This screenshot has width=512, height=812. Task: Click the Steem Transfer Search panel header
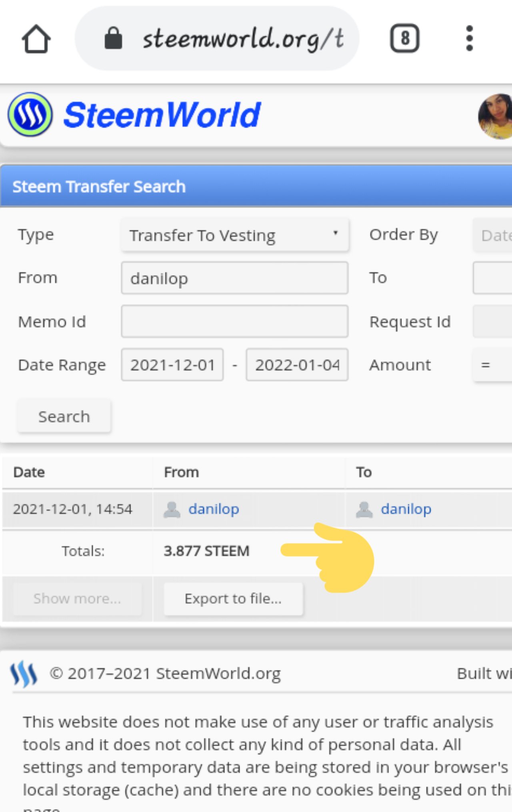pyautogui.click(x=256, y=186)
